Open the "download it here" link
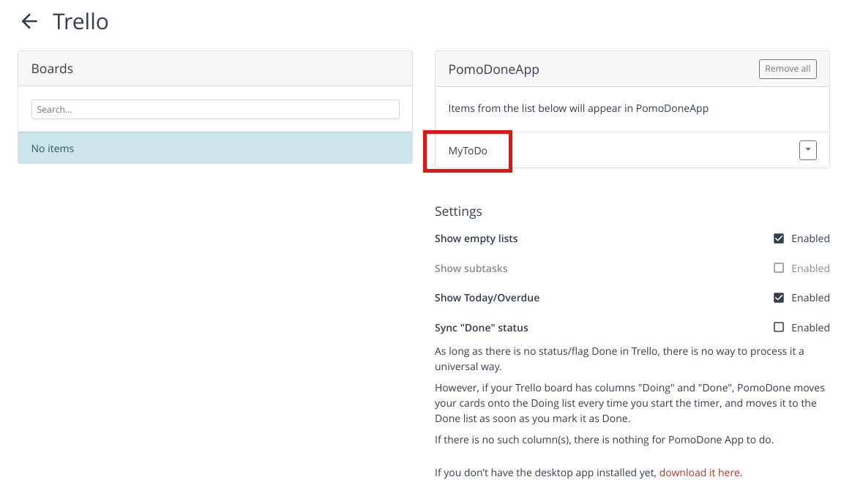Viewport: 852px width, 504px height. click(699, 473)
